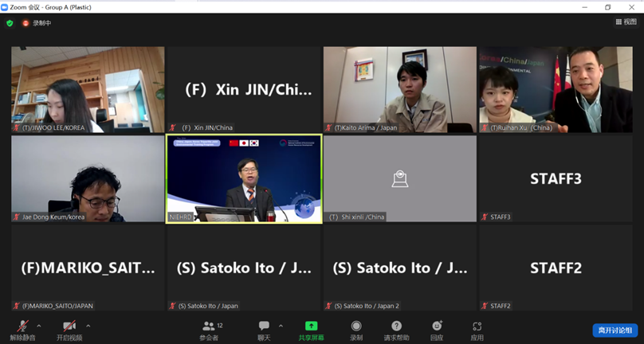Turn on the camera with Start Video
644x344 pixels.
pos(69,326)
